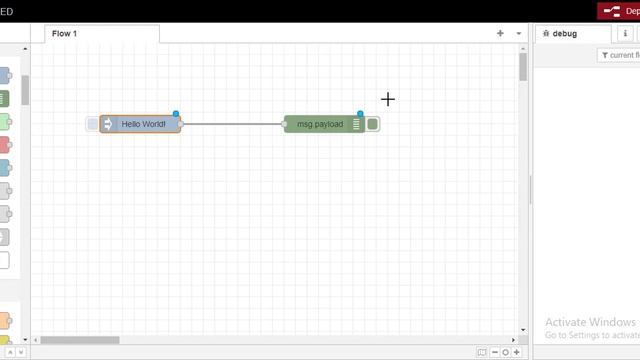Select the wire between the two nodes

click(x=233, y=124)
